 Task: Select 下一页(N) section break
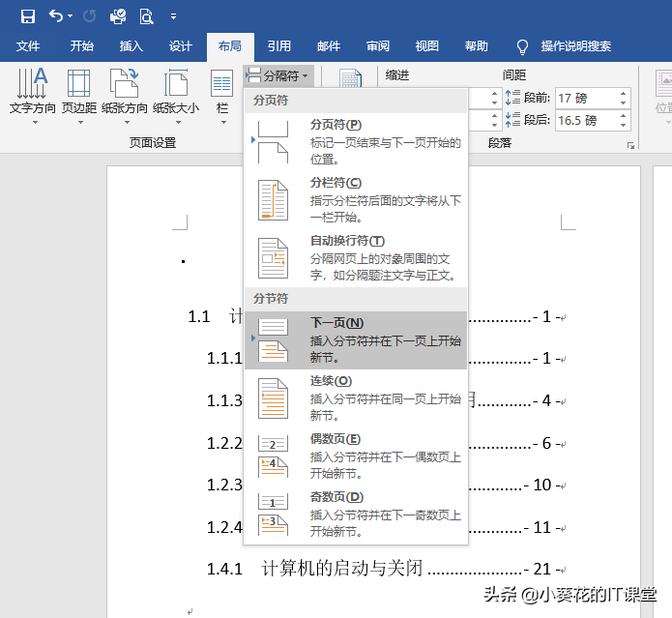coord(356,339)
